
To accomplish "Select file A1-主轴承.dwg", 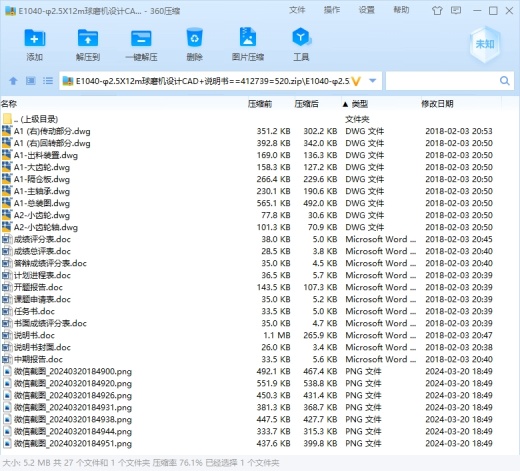I will pos(42,191).
